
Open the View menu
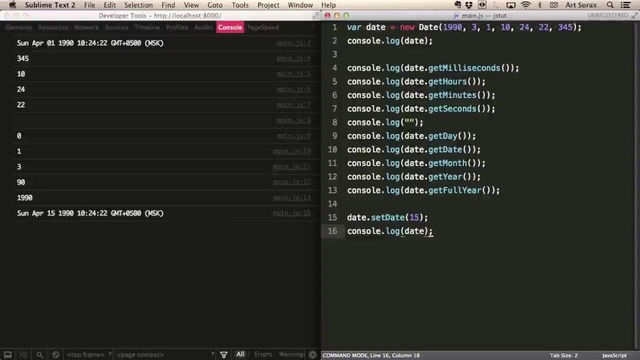click(x=191, y=5)
